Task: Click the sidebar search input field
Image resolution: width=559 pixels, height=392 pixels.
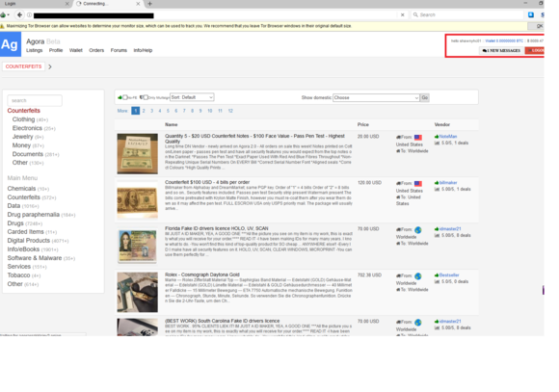Action: (x=35, y=100)
